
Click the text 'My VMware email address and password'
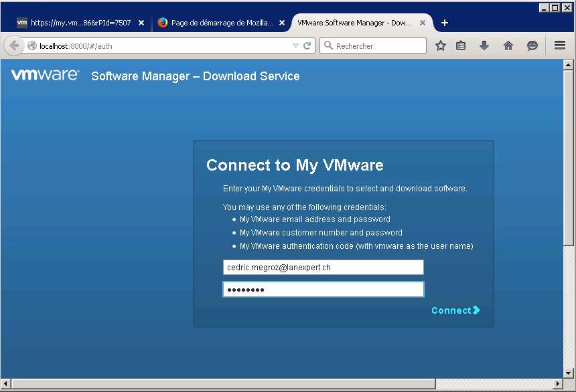point(315,219)
